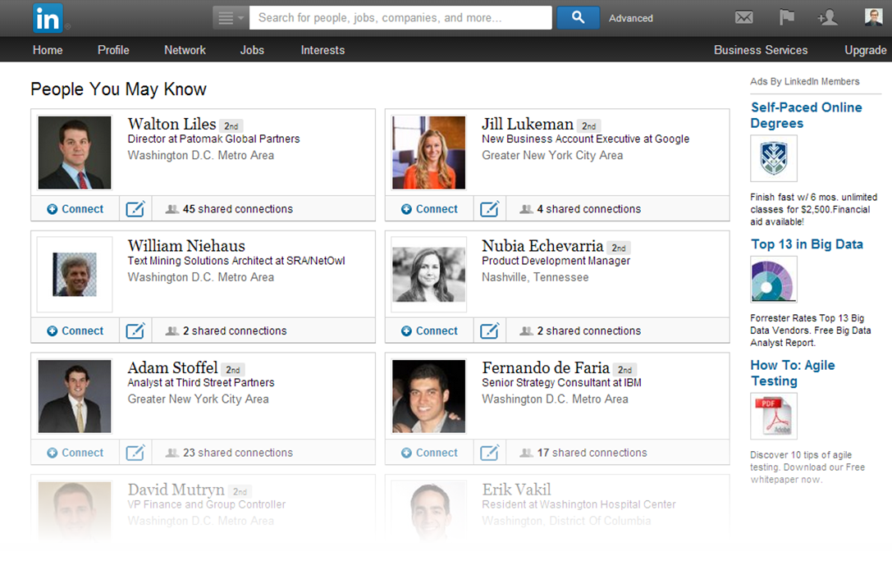Open the account profile picture menu
The height and width of the screenshot is (588, 892).
coord(873,17)
